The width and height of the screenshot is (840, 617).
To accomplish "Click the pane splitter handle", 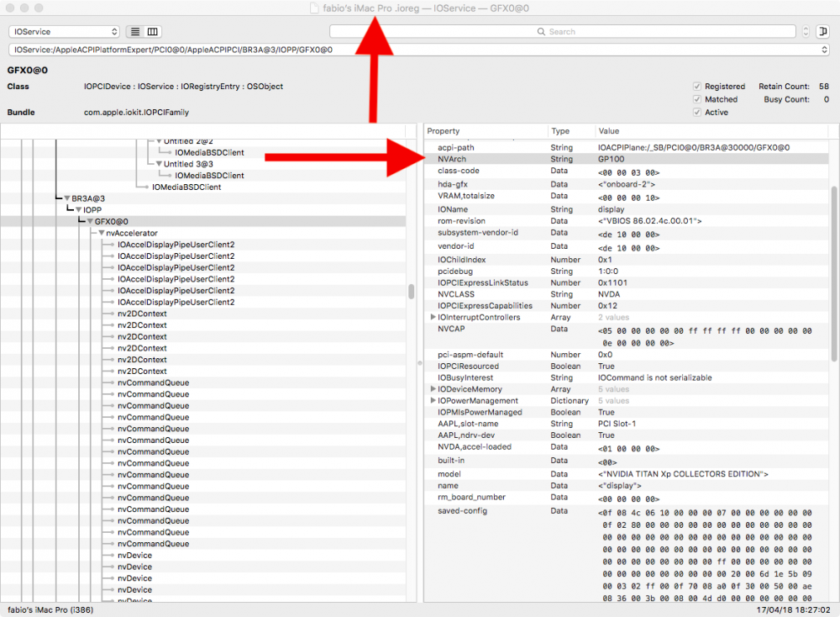I will pos(420,363).
